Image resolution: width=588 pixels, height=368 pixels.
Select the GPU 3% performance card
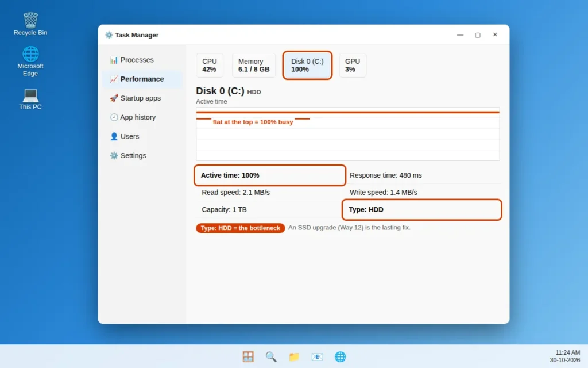[353, 66]
